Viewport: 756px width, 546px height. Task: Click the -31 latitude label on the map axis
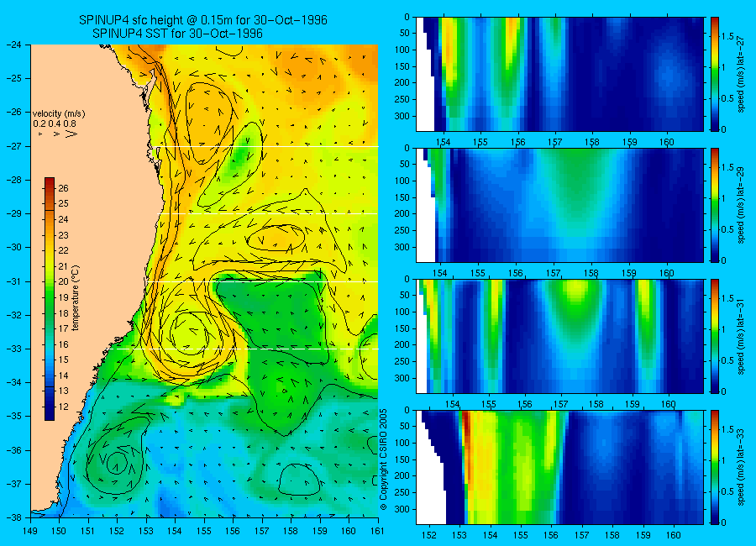point(15,281)
